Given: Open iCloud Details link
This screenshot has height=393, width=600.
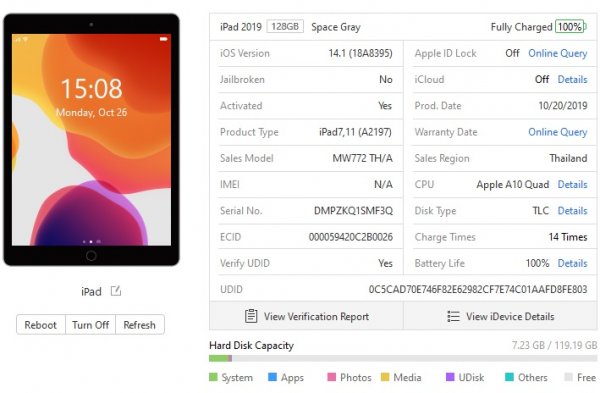Looking at the screenshot, I should [572, 79].
